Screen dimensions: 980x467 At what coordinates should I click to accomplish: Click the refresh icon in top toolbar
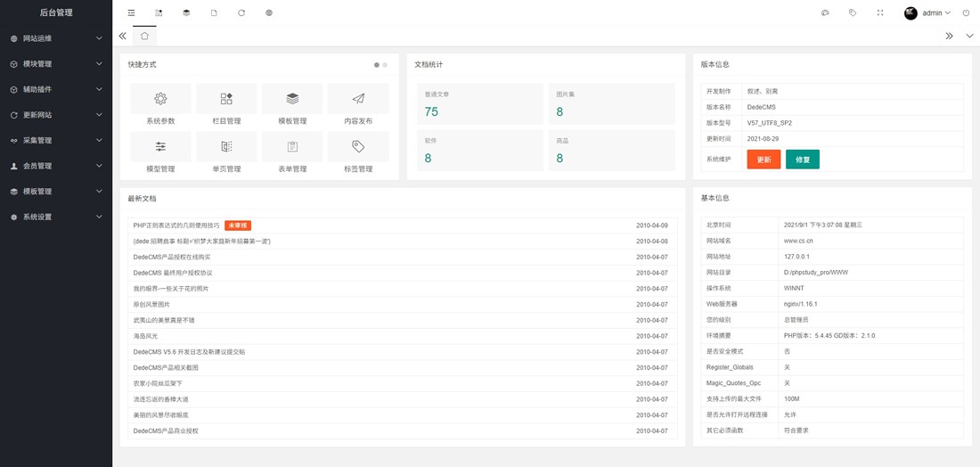tap(241, 12)
